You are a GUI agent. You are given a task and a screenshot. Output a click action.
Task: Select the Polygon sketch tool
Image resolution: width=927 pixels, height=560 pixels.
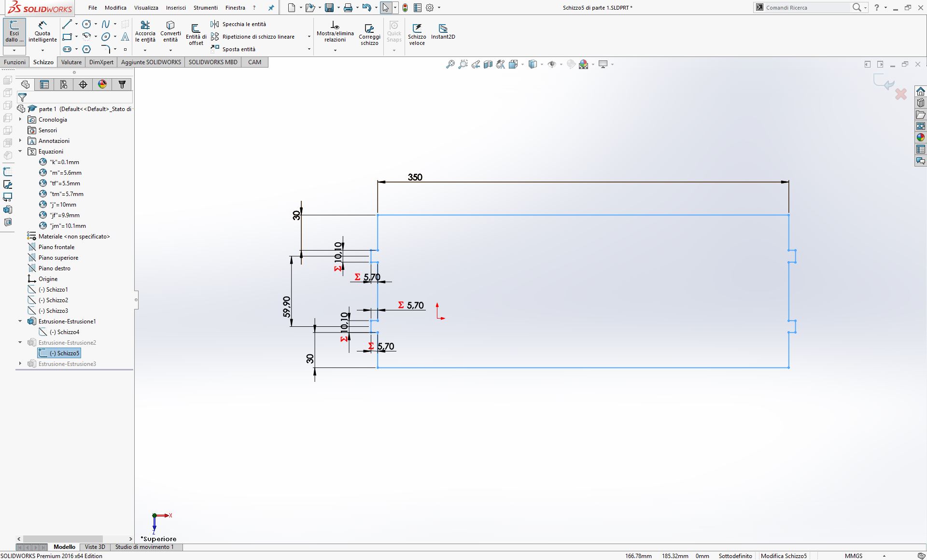pos(86,49)
